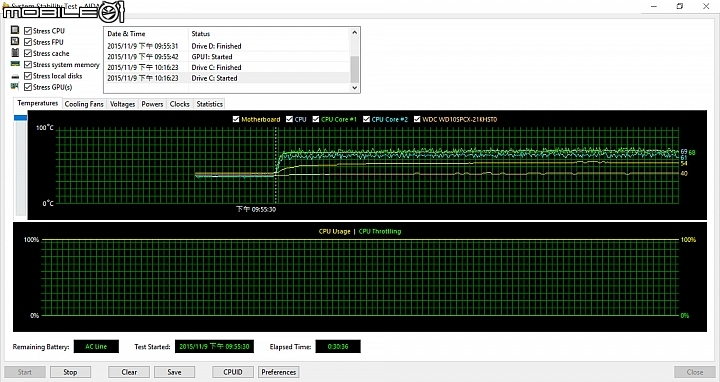Click the AC Line battery status field
This screenshot has width=720, height=382.
[96, 347]
